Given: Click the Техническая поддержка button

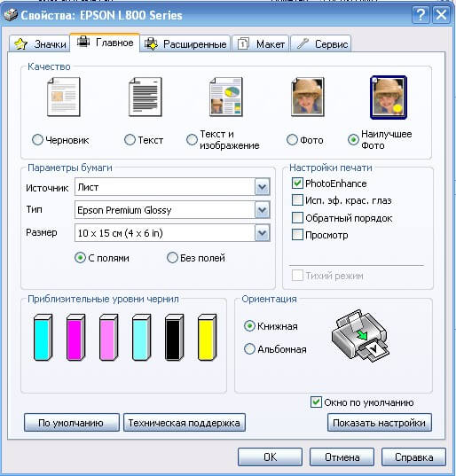Looking at the screenshot, I should (185, 423).
